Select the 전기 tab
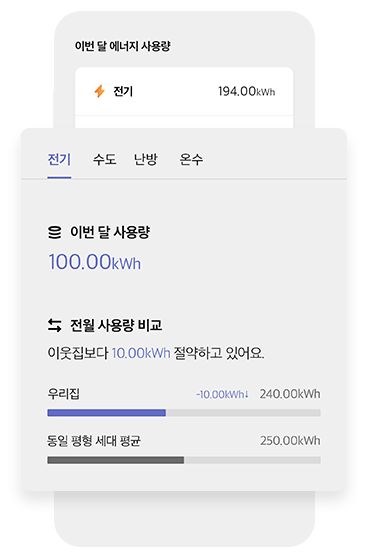370x560 pixels. [x=59, y=159]
